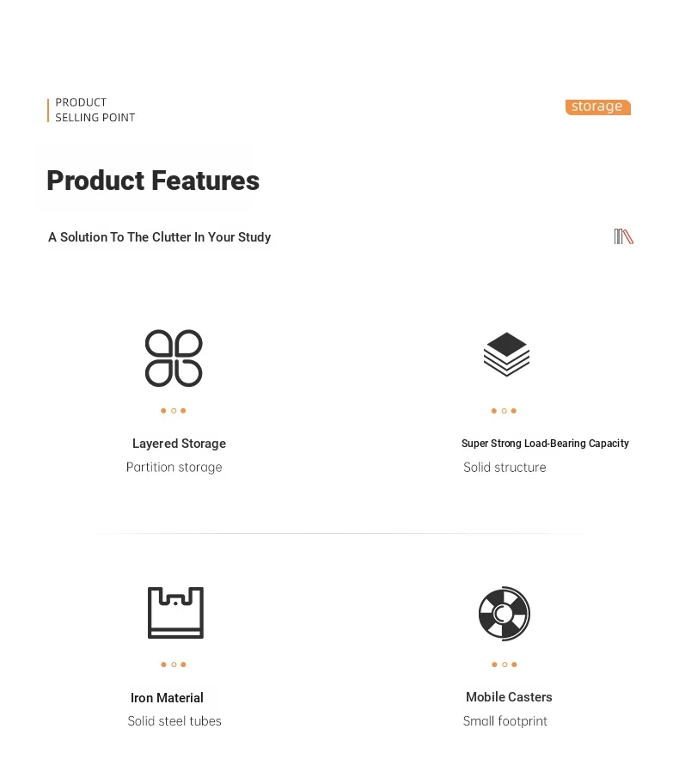Click the dots below the Iron Material icon
679x784 pixels.
[x=174, y=665]
